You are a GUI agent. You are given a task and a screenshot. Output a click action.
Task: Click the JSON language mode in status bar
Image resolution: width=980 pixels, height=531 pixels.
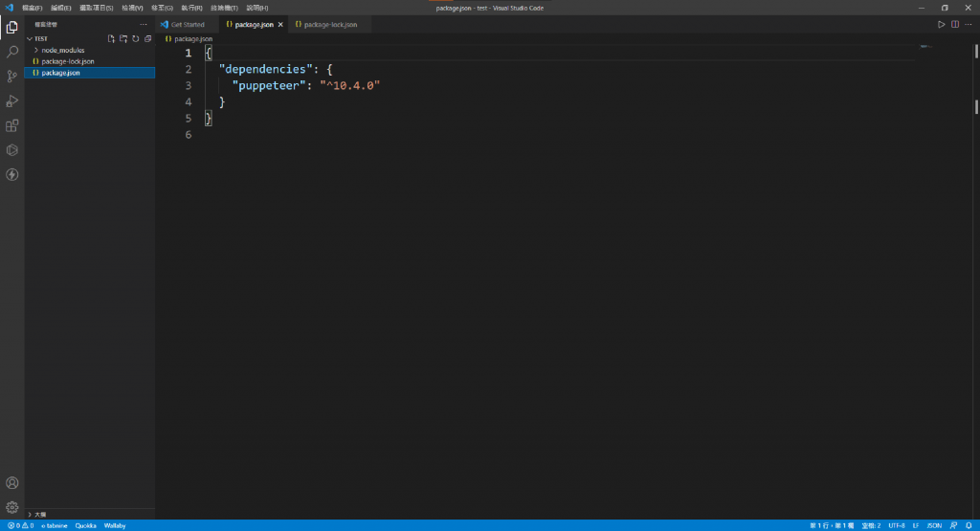pos(934,525)
